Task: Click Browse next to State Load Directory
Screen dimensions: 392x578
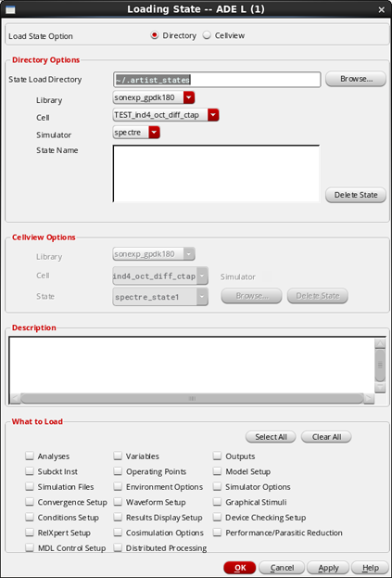Action: pos(356,79)
